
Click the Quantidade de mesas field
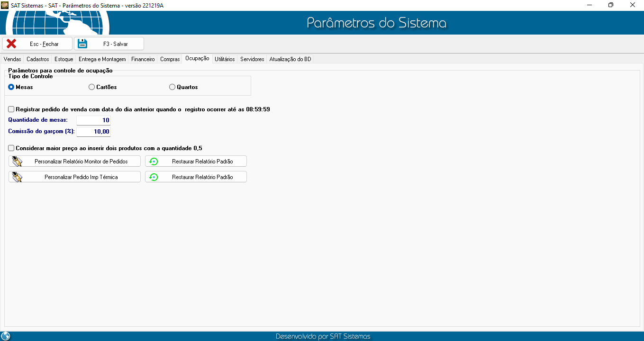(x=93, y=120)
